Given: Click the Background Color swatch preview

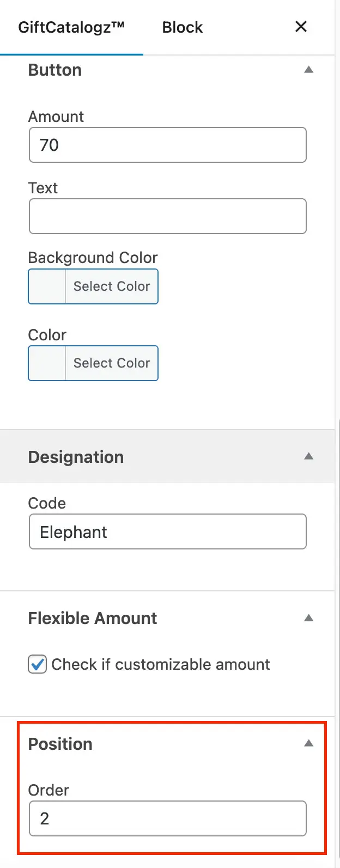Looking at the screenshot, I should point(47,286).
